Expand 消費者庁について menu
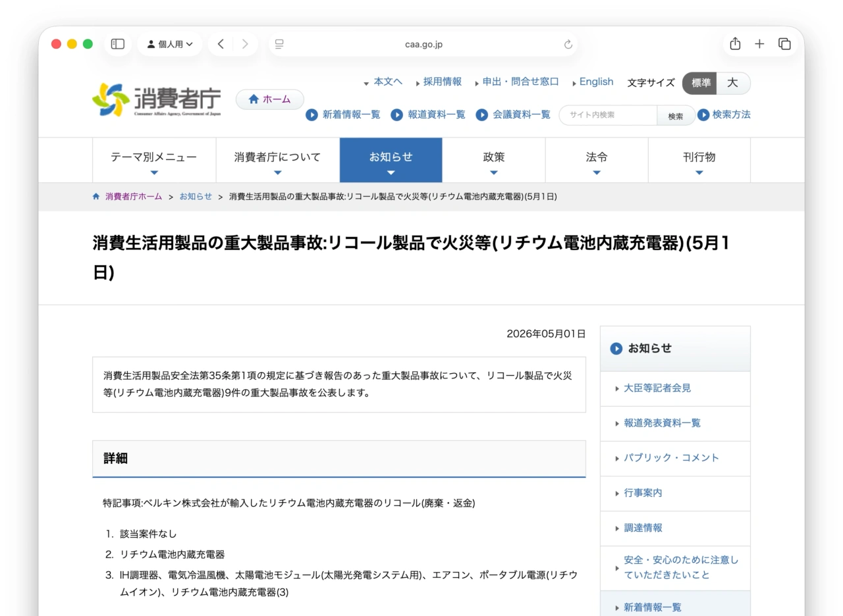This screenshot has width=843, height=616. coord(277,160)
